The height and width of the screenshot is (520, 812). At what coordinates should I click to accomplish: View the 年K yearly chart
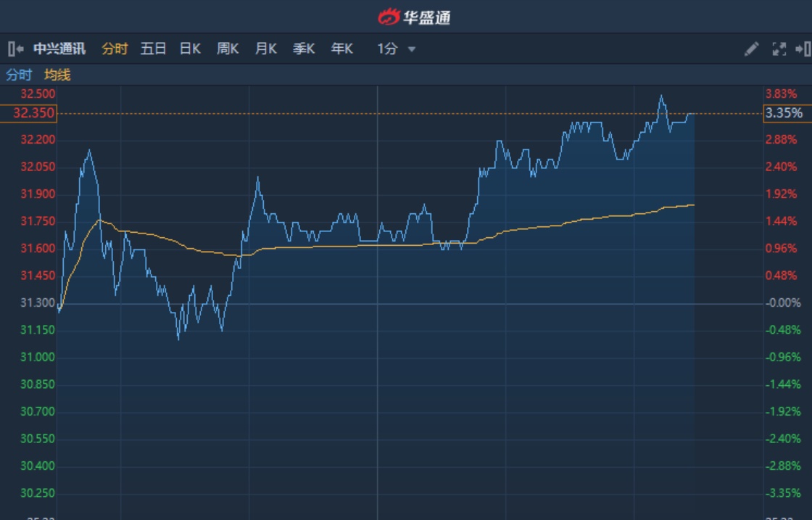(341, 49)
